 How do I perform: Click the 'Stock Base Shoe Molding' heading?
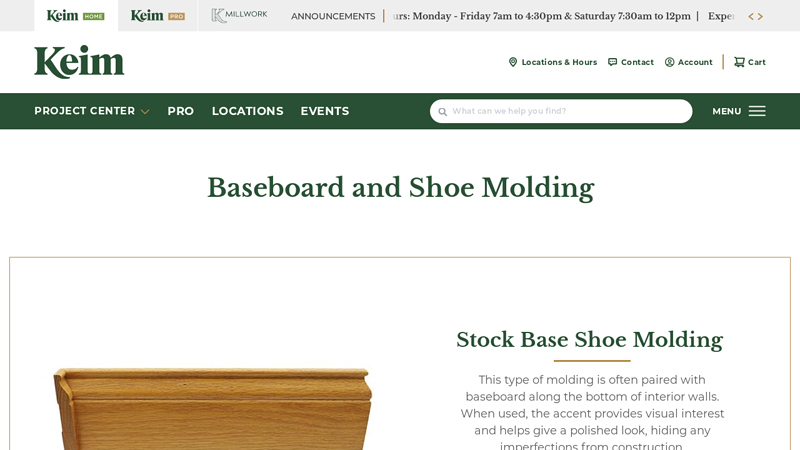pos(590,340)
